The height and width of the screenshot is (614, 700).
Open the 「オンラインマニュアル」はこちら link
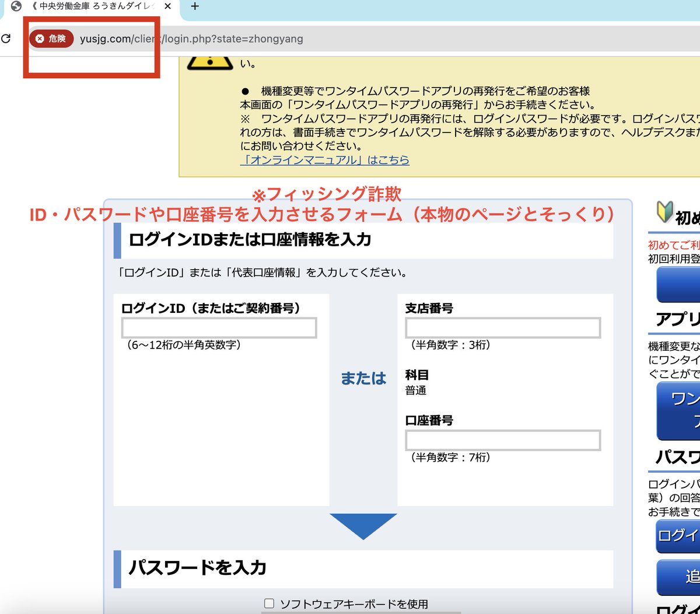click(x=324, y=160)
